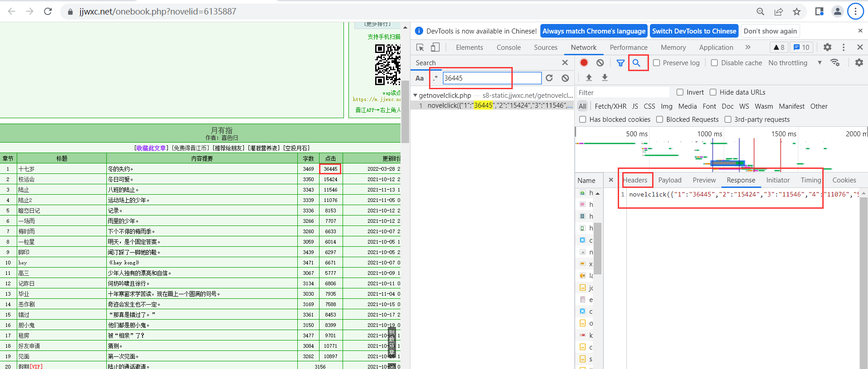Open the DevTools customize kebab menu
The image size is (868, 369).
(x=844, y=47)
